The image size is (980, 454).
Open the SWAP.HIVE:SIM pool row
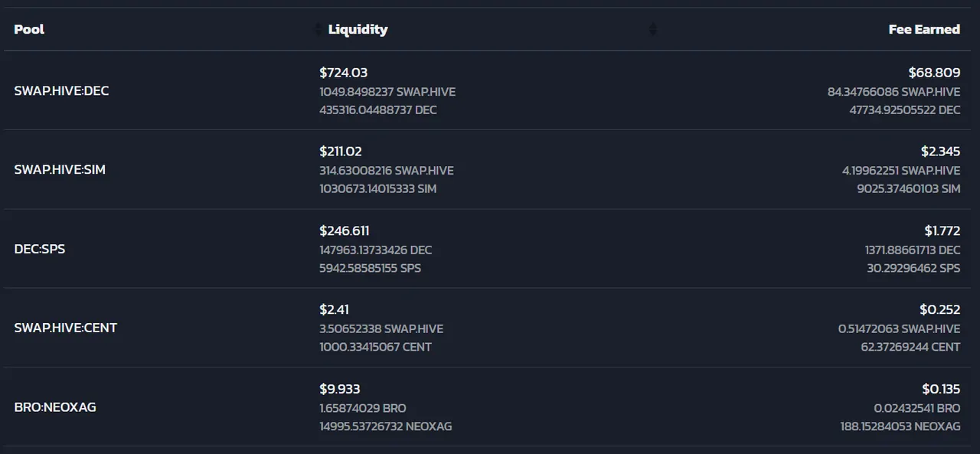(x=490, y=169)
